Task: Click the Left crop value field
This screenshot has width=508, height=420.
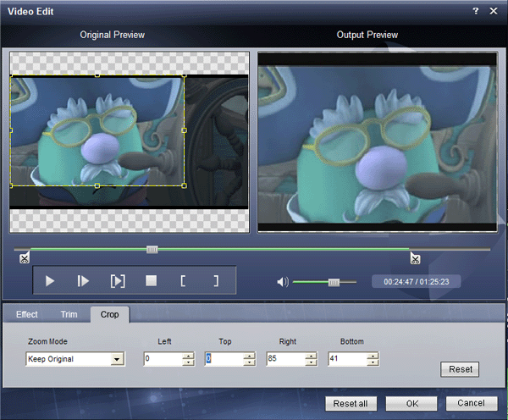Action: point(163,359)
